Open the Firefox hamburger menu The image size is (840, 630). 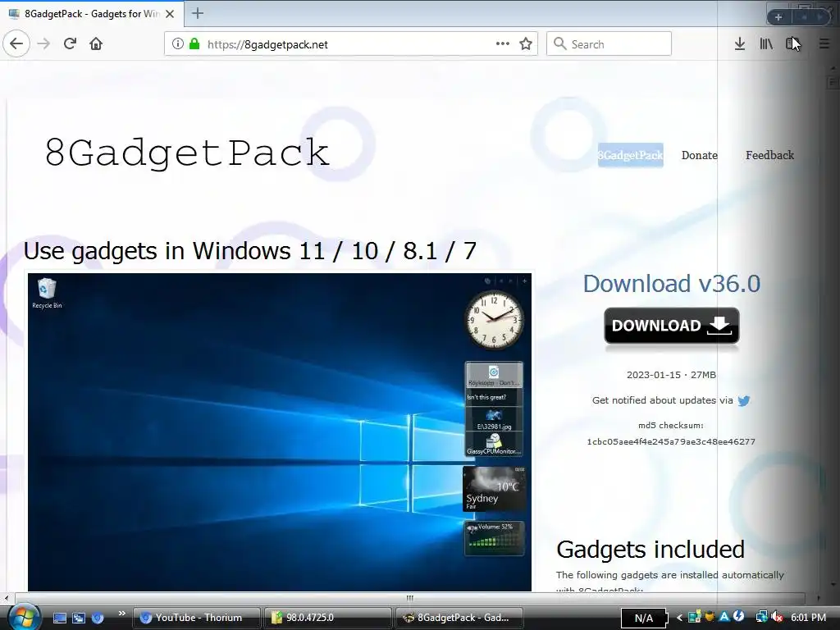(x=824, y=44)
